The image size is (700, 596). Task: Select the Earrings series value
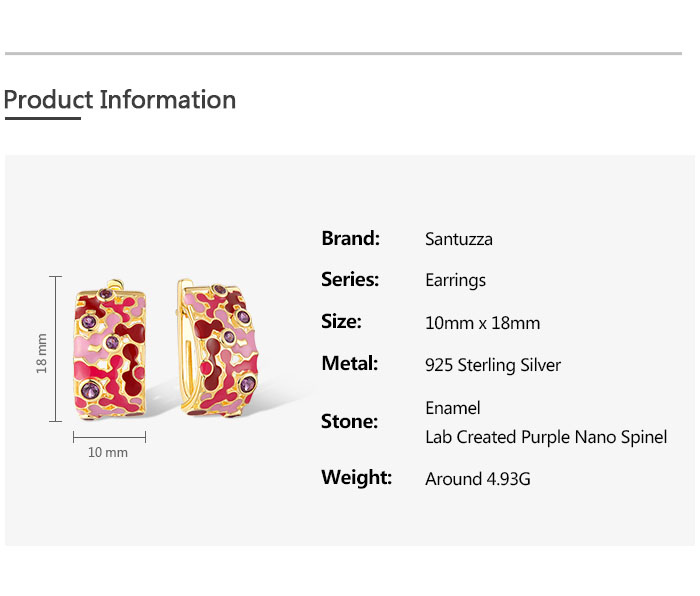455,281
